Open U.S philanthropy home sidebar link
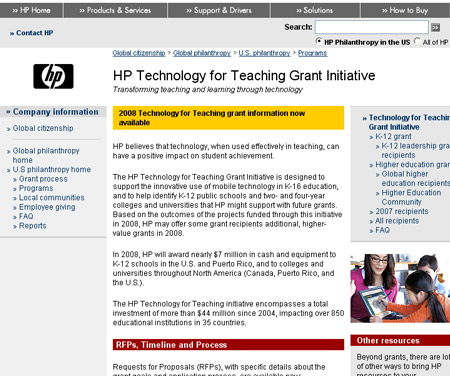The image size is (450, 376). (52, 169)
